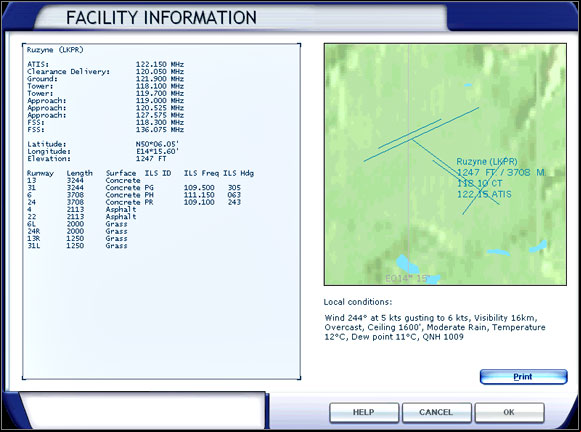Click the wind and weather description text
Viewport: 581px width, 432px height.
(x=435, y=328)
